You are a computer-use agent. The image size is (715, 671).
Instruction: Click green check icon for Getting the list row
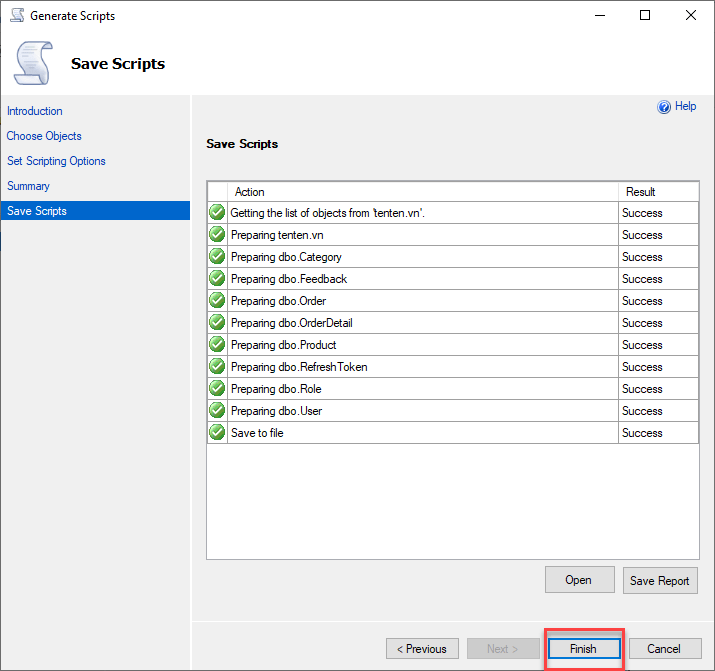[x=217, y=212]
